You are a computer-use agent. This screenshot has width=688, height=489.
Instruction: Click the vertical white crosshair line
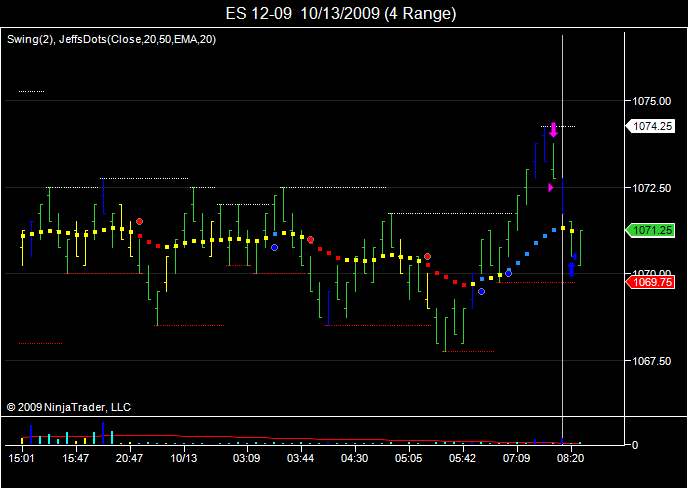[563, 239]
